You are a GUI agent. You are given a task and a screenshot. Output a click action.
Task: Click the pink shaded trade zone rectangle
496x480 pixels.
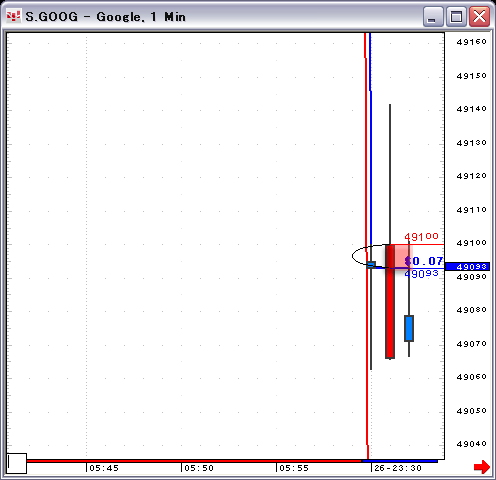400,256
